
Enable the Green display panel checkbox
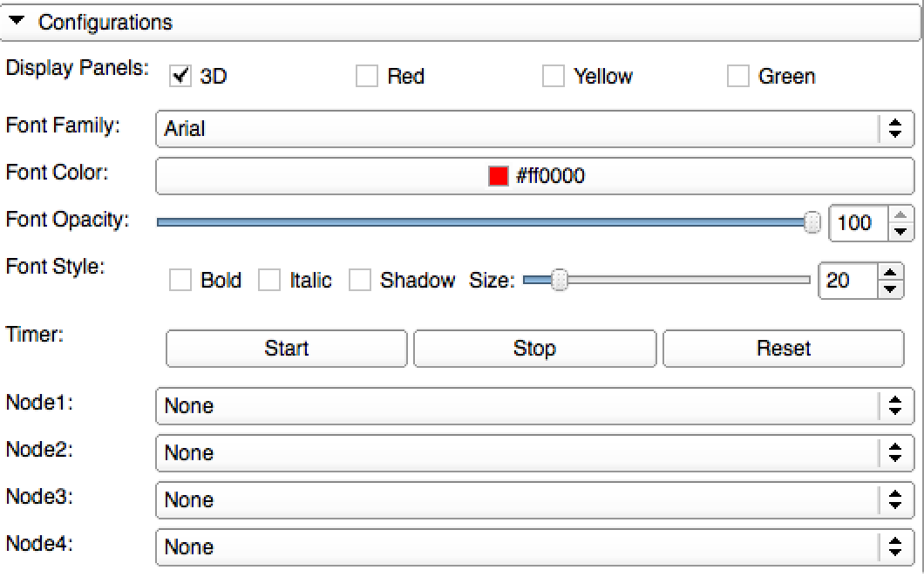(738, 77)
